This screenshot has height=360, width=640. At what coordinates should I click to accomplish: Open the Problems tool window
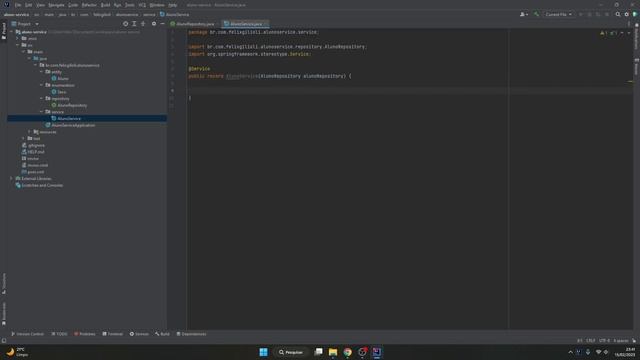[84, 334]
